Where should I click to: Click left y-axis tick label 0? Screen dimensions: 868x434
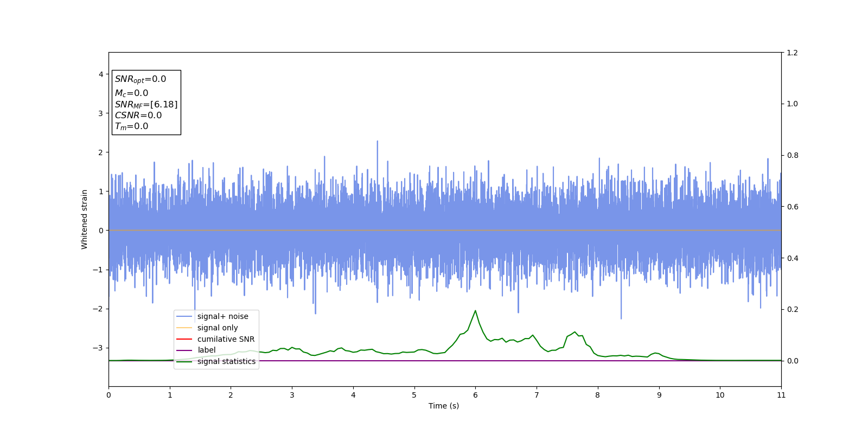click(x=101, y=231)
